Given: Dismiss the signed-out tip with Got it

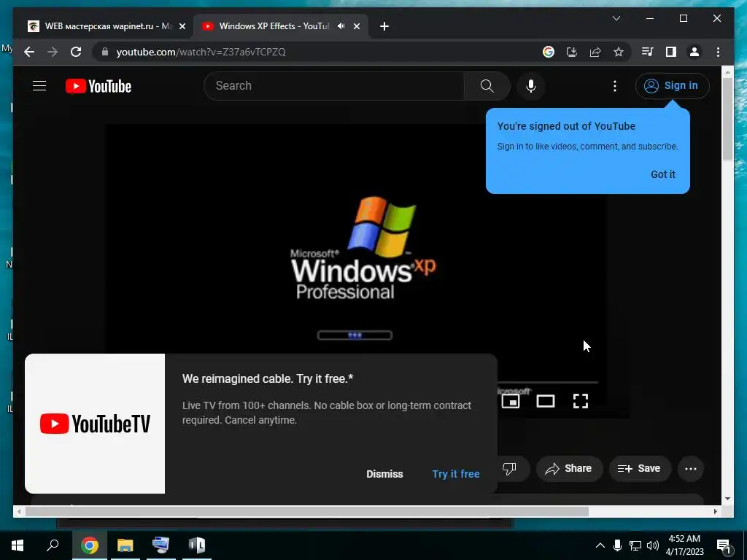Looking at the screenshot, I should [662, 174].
